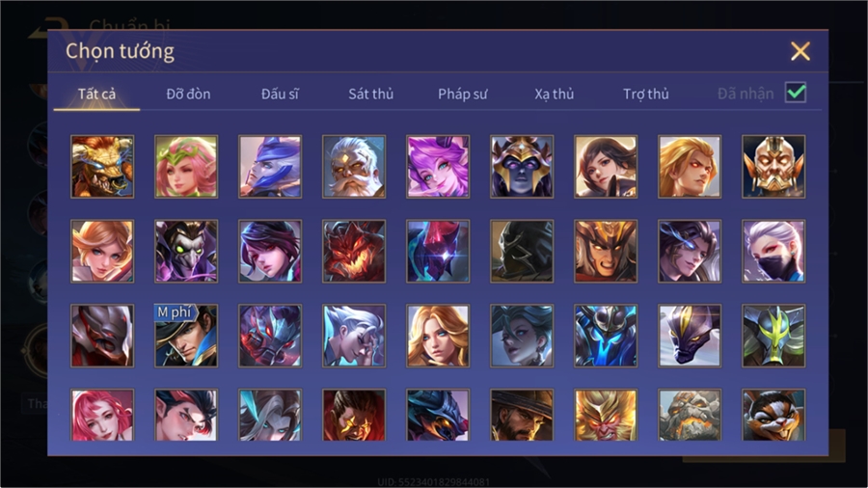The image size is (868, 488).
Task: Pick the pink-haired flower crown hero
Action: tap(186, 167)
